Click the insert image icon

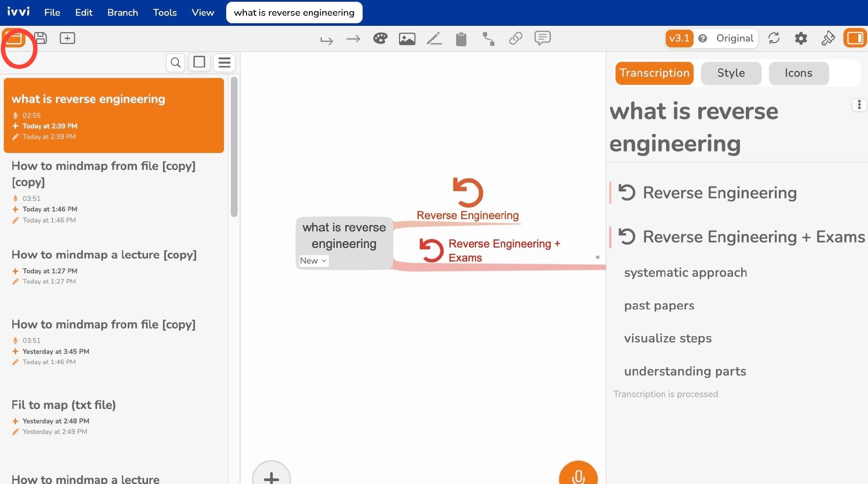click(x=407, y=39)
